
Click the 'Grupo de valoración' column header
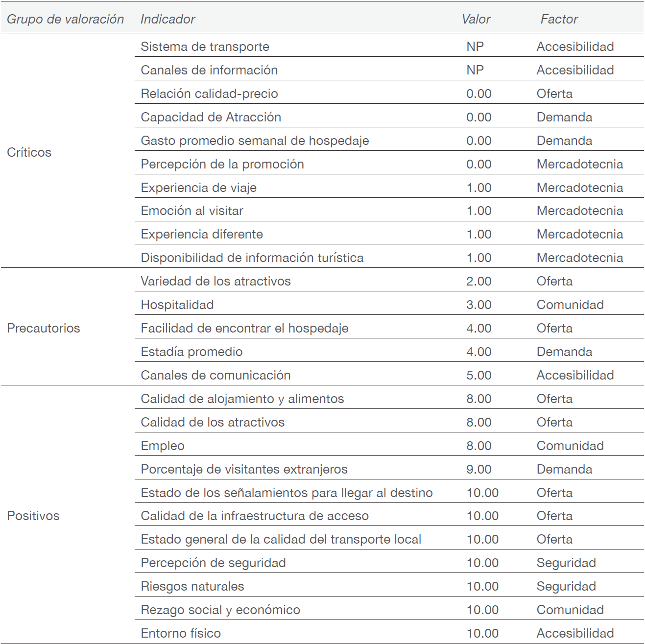point(65,19)
